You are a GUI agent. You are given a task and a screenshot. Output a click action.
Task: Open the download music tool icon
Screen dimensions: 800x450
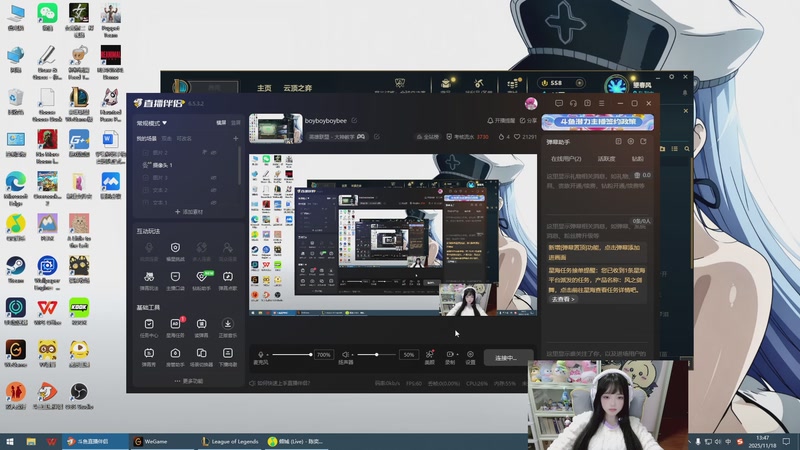coord(228,323)
